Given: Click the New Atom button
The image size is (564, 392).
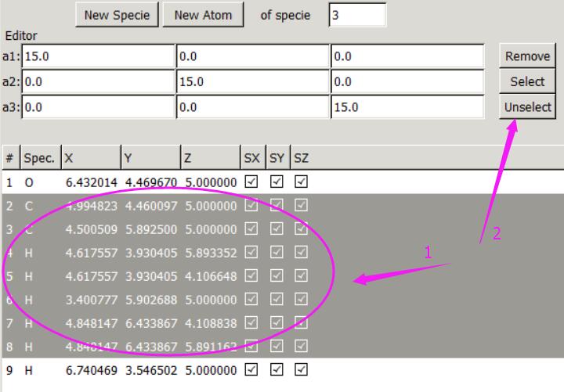Looking at the screenshot, I should click(x=203, y=15).
